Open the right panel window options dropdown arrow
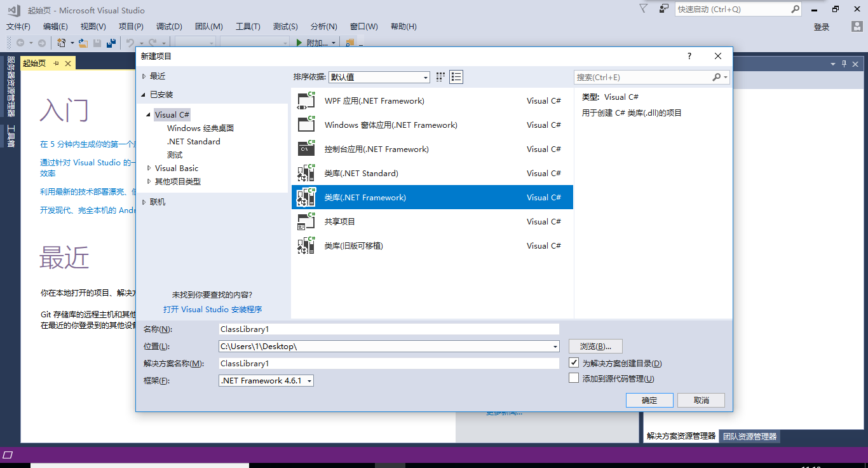868x468 pixels. tap(833, 64)
